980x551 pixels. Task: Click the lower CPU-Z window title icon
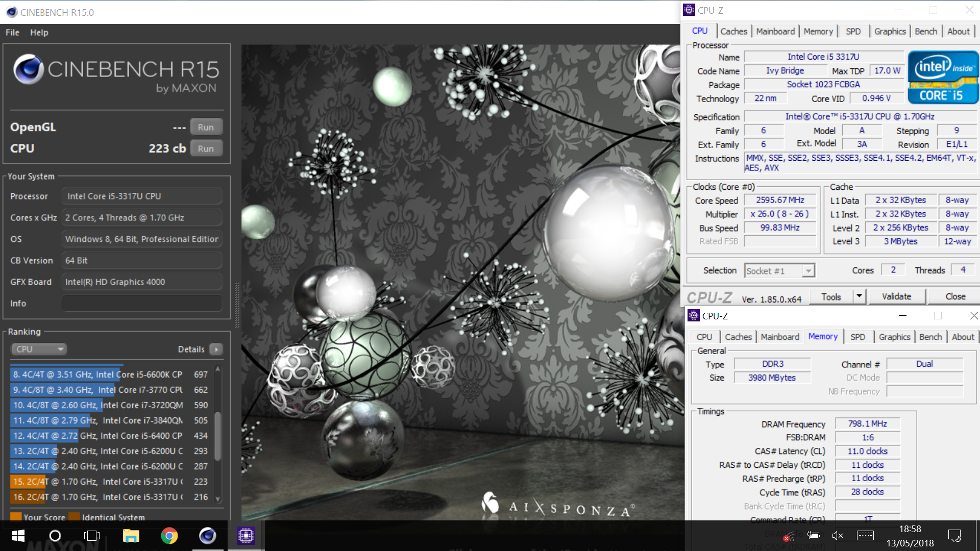[x=693, y=315]
